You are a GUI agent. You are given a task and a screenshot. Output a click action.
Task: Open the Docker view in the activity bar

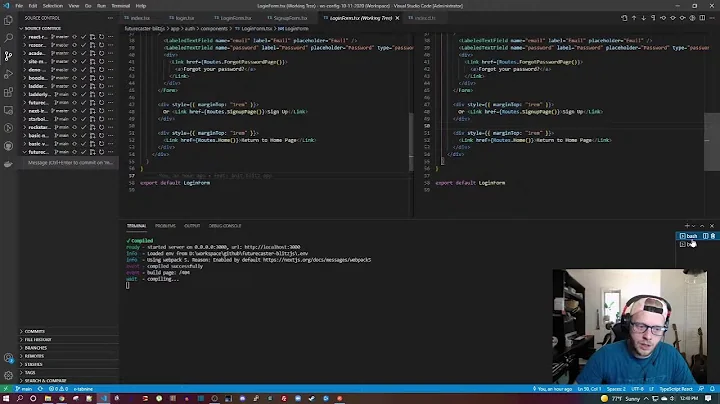click(8, 164)
